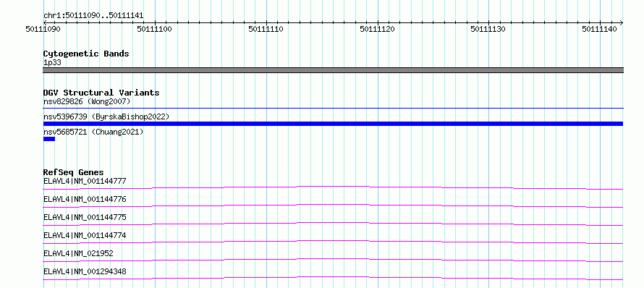Image resolution: width=644 pixels, height=288 pixels.
Task: Select variant label nsv829826 (Wong2007)
Action: click(x=87, y=101)
